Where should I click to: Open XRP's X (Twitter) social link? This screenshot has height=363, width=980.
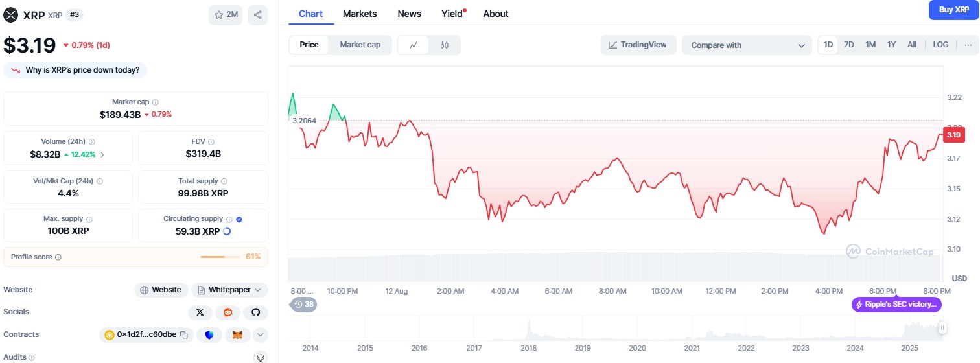[x=200, y=312]
